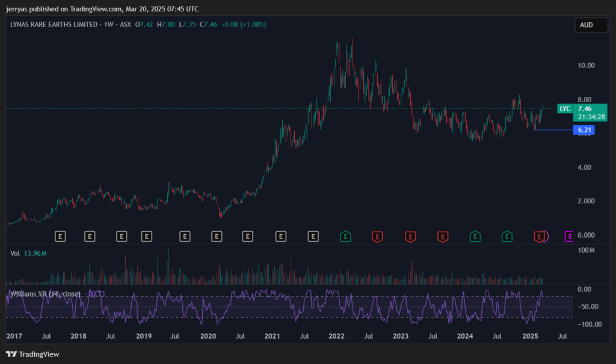Click the LYC symbol price tag
The height and width of the screenshot is (364, 616).
(564, 108)
